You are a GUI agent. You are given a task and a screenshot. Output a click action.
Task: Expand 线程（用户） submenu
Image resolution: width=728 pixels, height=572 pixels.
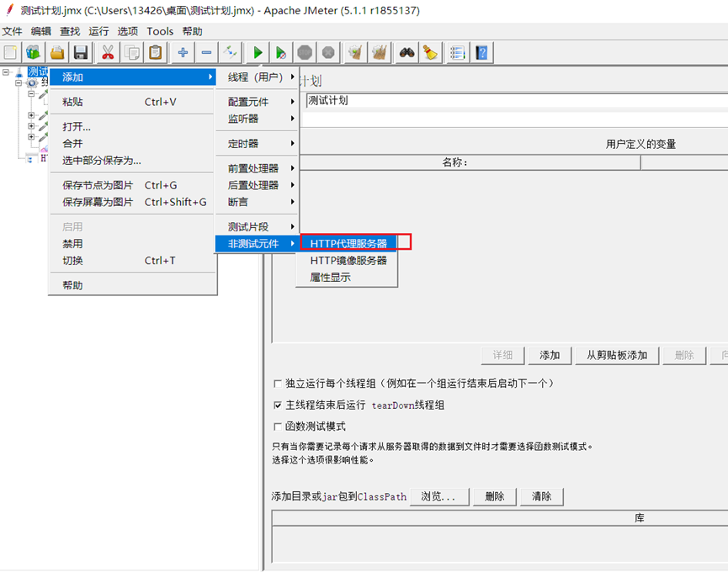point(258,77)
